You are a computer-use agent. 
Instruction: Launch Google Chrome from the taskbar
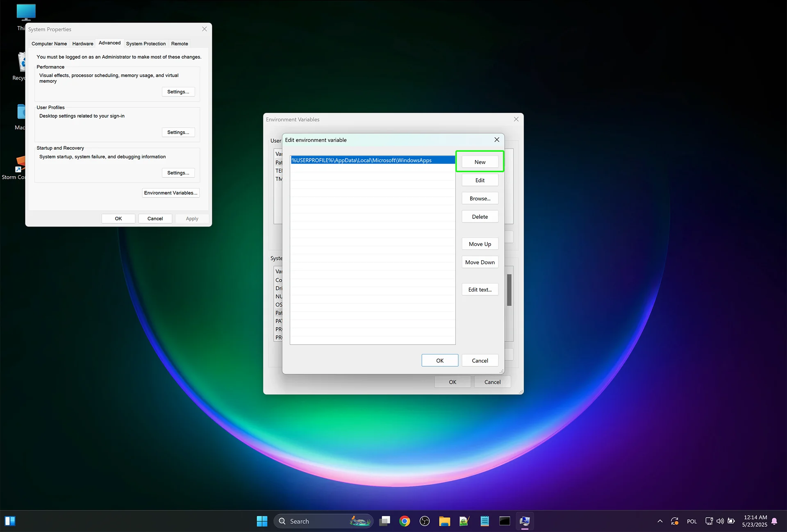click(x=405, y=521)
